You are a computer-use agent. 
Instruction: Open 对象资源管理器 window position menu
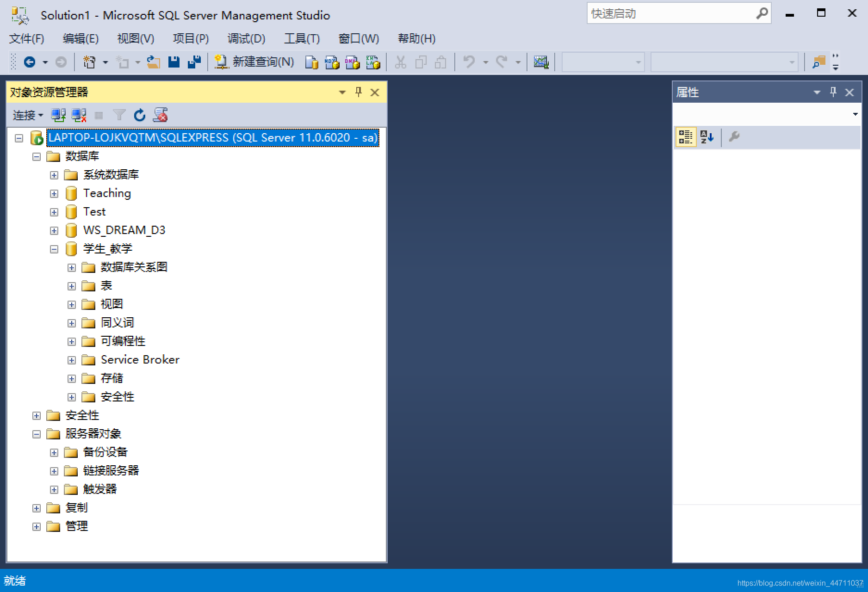342,92
